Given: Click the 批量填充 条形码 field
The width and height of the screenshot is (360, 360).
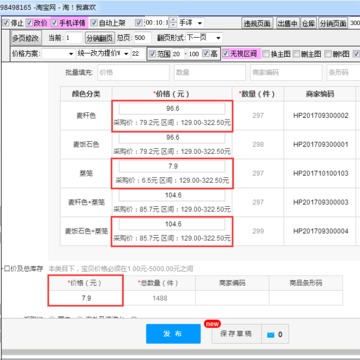Looking at the screenshot, I should (x=343, y=72).
